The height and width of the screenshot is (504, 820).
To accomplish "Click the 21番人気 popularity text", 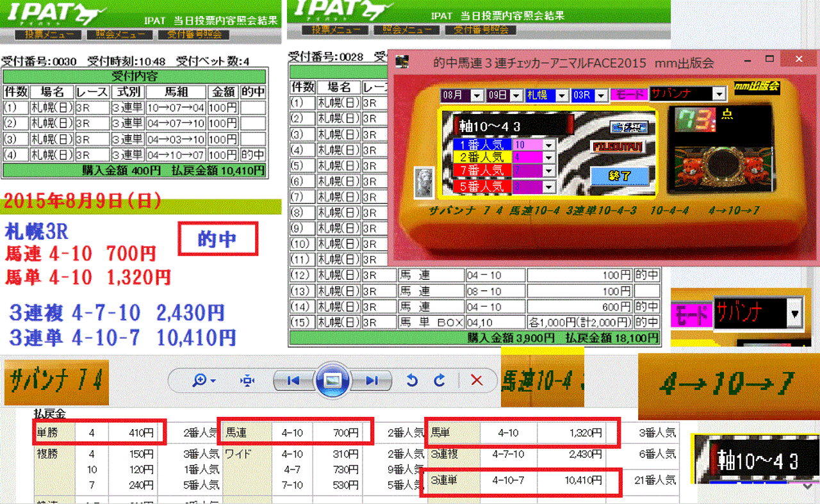I will click(655, 480).
